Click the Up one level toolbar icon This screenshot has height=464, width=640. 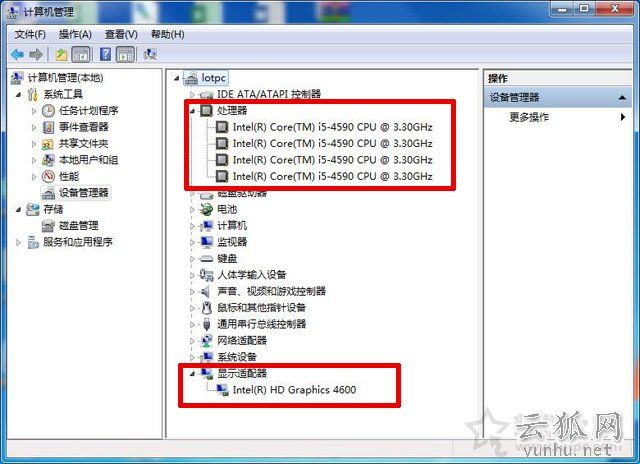click(x=62, y=54)
